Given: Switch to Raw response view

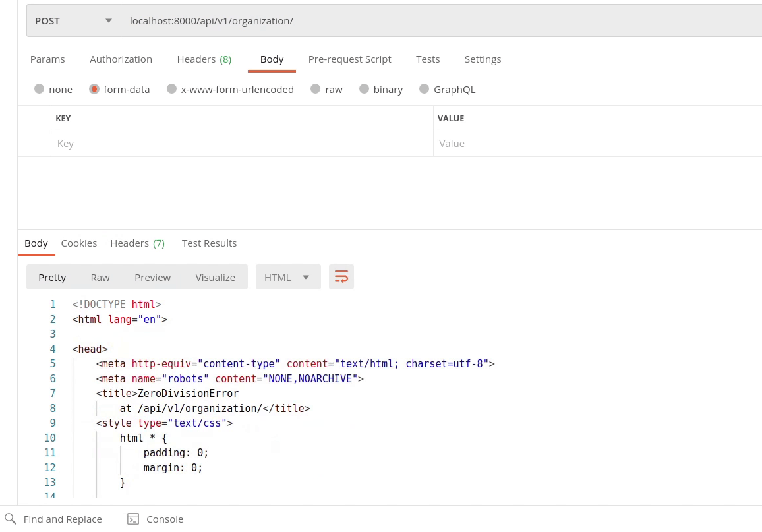Looking at the screenshot, I should pyautogui.click(x=100, y=277).
